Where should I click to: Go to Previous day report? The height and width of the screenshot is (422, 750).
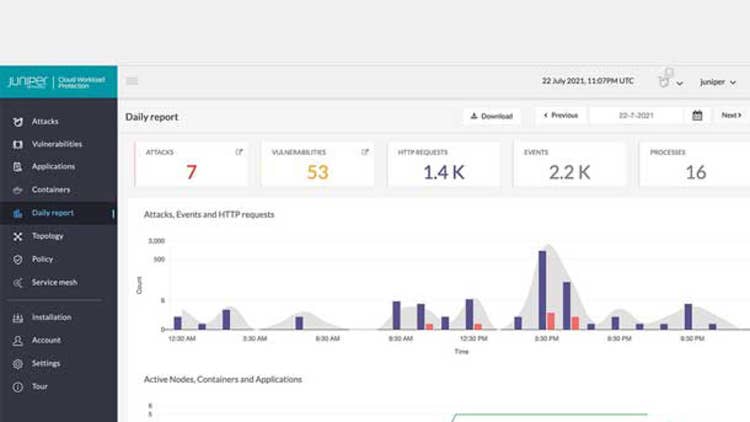[x=560, y=116]
